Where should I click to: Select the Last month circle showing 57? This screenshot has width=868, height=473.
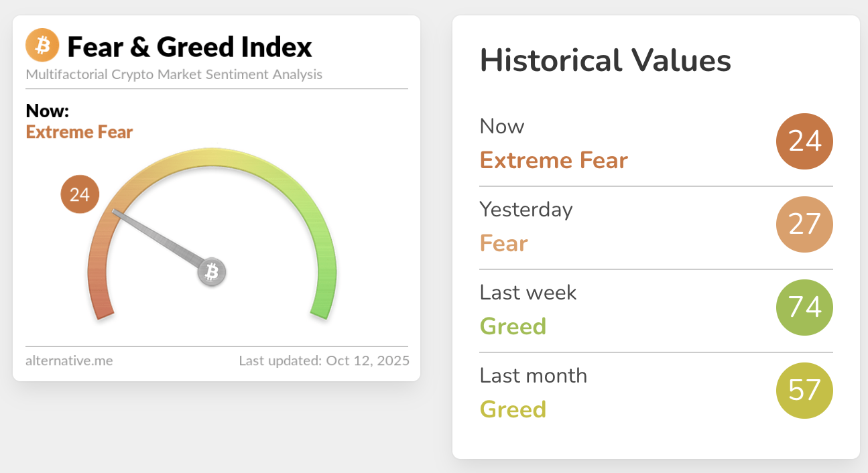(x=804, y=391)
